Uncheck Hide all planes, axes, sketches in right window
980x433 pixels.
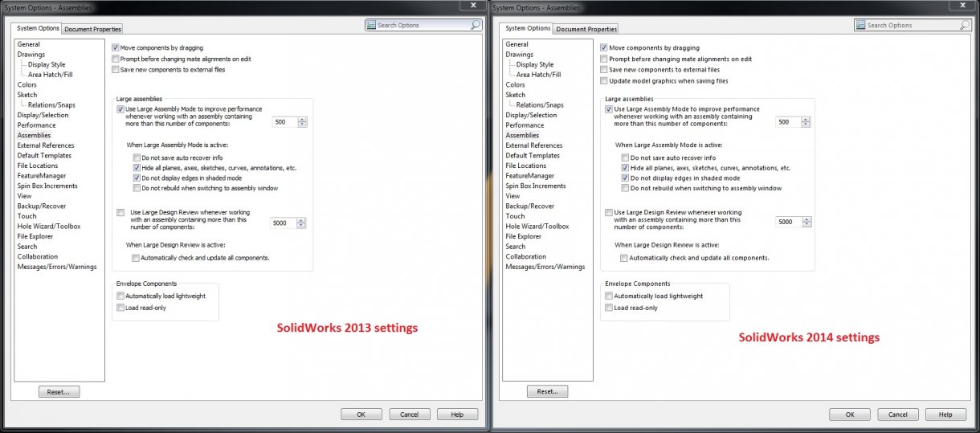625,168
